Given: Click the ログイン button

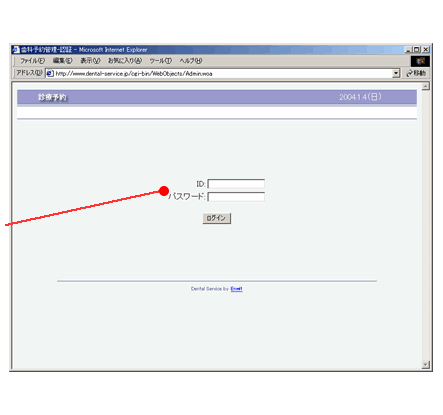Looking at the screenshot, I should pos(217,218).
